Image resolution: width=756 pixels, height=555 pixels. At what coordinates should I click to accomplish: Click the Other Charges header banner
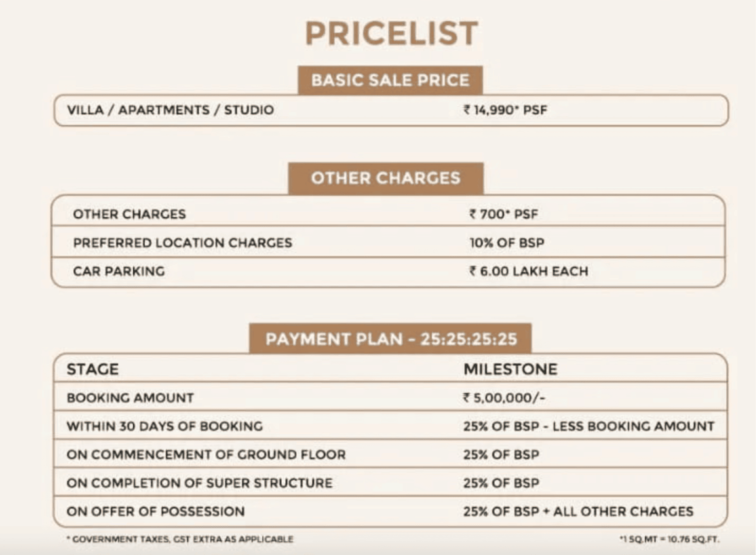point(386,178)
